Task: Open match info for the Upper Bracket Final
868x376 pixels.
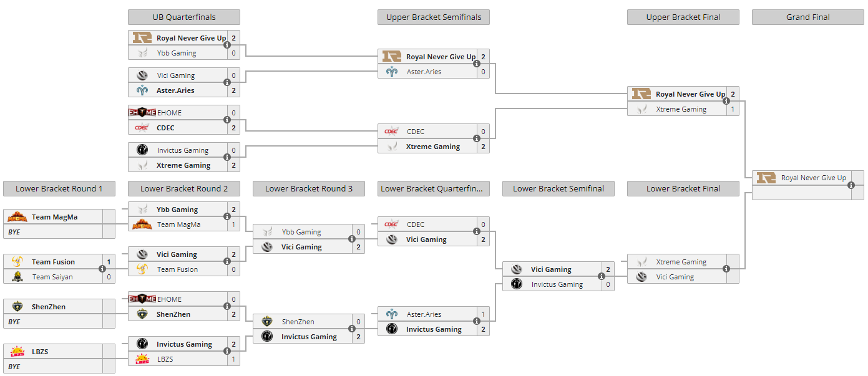Action: click(x=726, y=102)
